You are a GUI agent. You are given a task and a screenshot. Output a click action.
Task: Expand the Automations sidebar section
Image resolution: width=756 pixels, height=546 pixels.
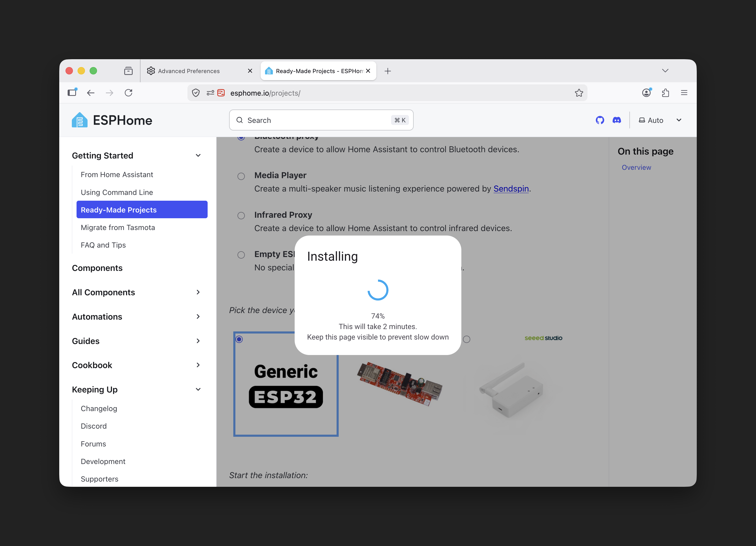(198, 316)
